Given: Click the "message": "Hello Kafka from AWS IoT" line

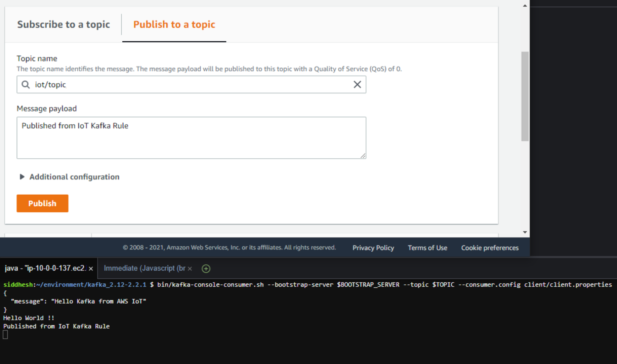Looking at the screenshot, I should [78, 301].
